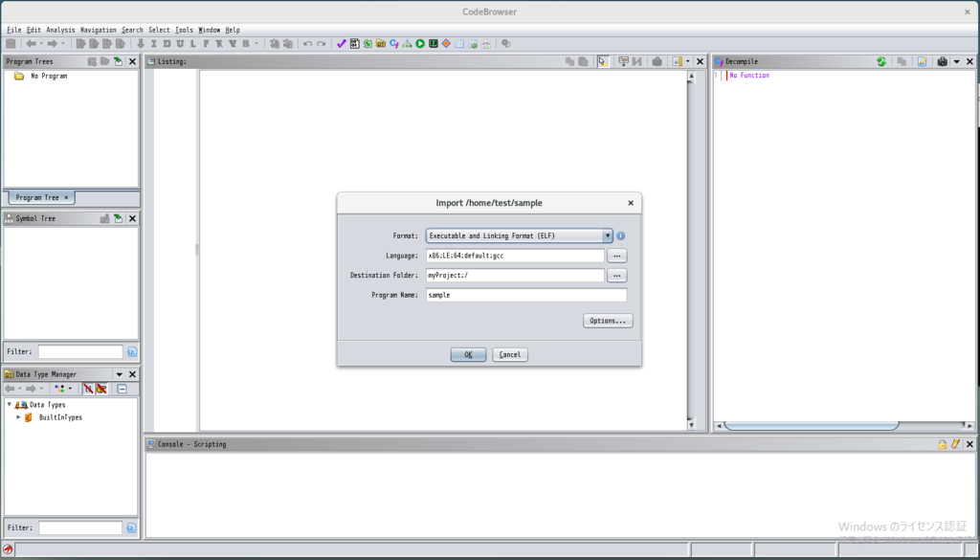Open the Analysis menu
Screen dimensions: 980x560
pos(60,30)
